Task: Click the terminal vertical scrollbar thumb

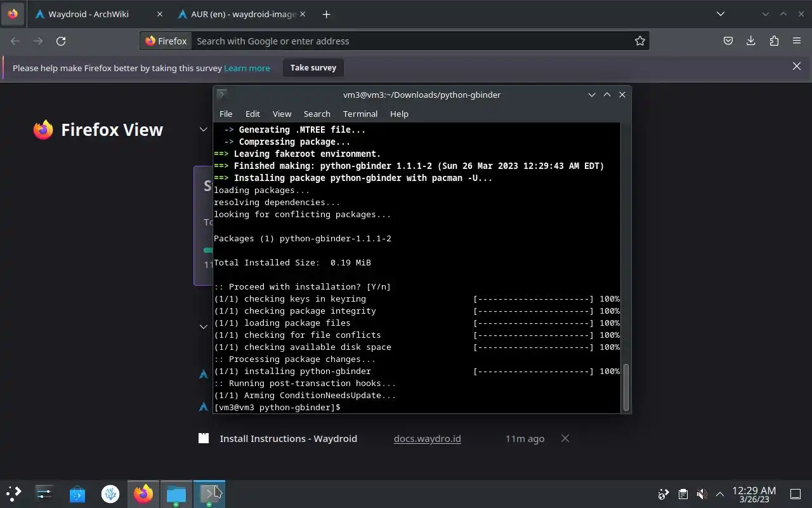Action: (x=625, y=387)
